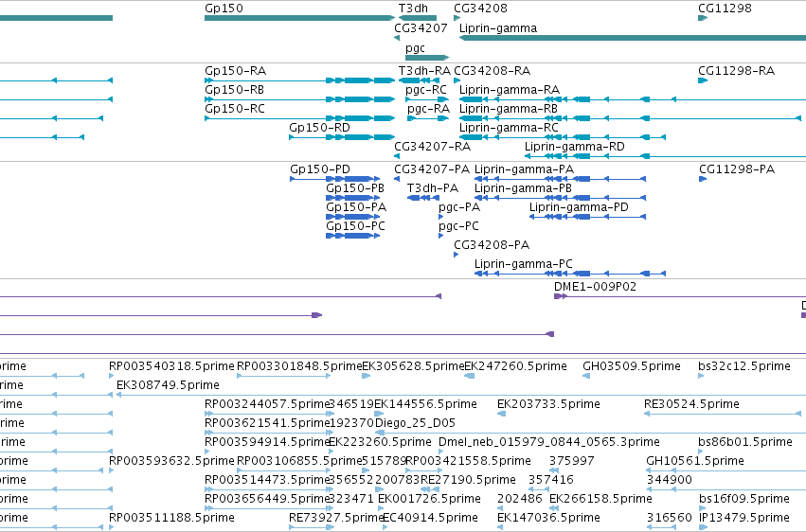Click EST RP003594914.5prime
The image size is (806, 532).
(267, 443)
